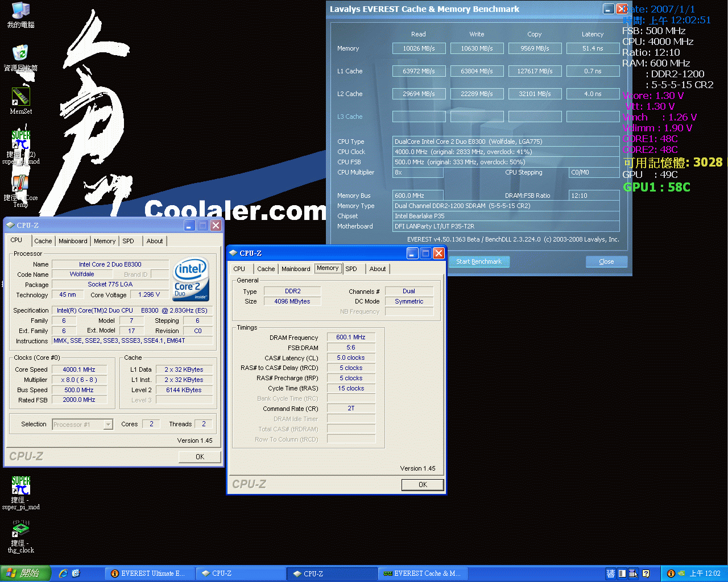Click Motherboard field DFI LANParty LT/UT P35-T2R
728x582 pixels.
tap(506, 226)
